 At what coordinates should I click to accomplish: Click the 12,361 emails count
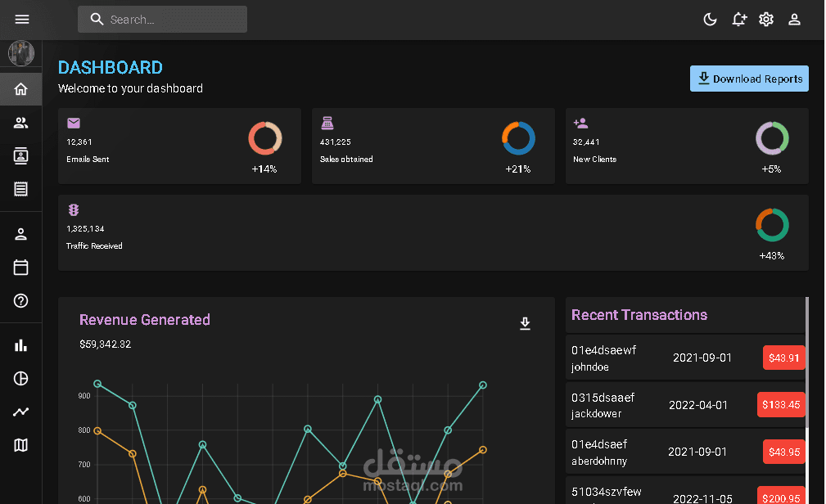(x=79, y=142)
